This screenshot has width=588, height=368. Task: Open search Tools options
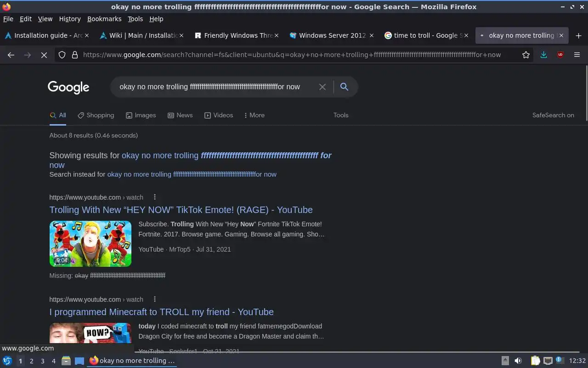(341, 115)
